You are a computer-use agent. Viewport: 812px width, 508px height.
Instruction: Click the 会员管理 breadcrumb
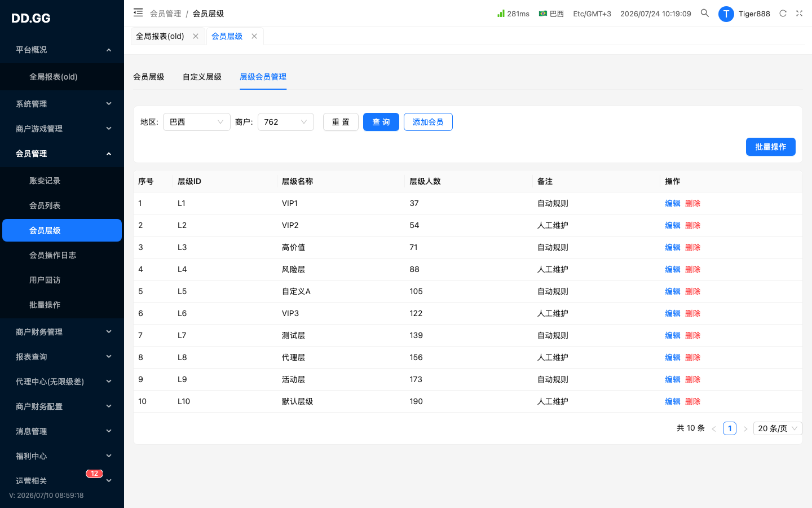click(x=166, y=14)
